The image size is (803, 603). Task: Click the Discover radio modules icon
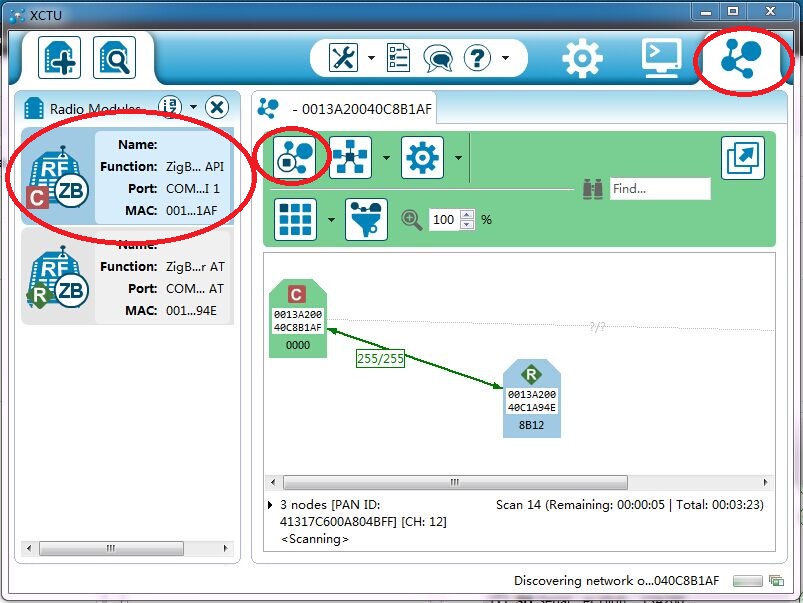point(114,58)
